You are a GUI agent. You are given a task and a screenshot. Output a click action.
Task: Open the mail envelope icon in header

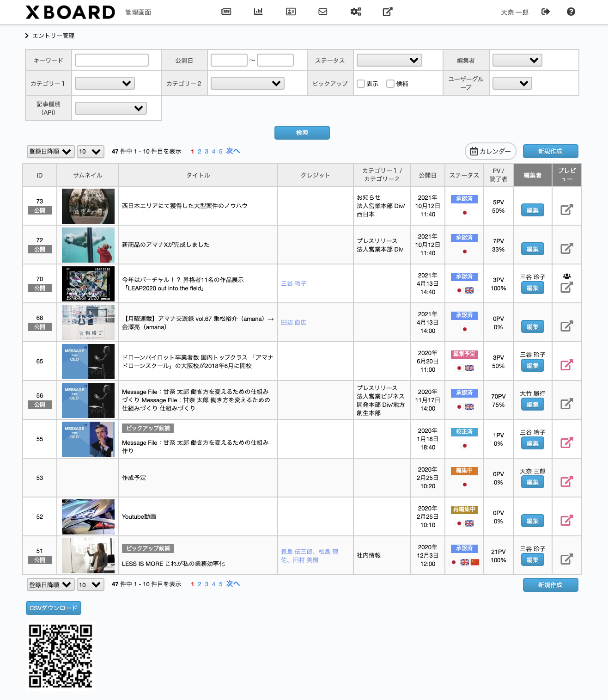click(323, 12)
